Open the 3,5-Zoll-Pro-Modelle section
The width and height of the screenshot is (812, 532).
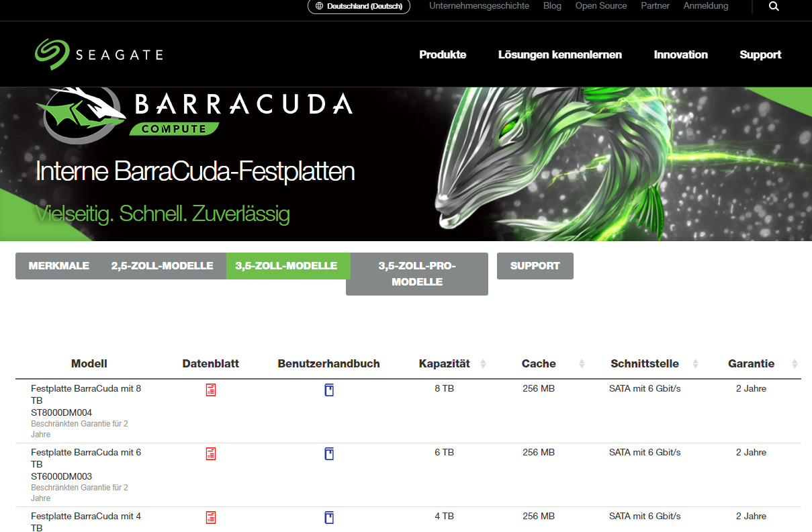416,273
